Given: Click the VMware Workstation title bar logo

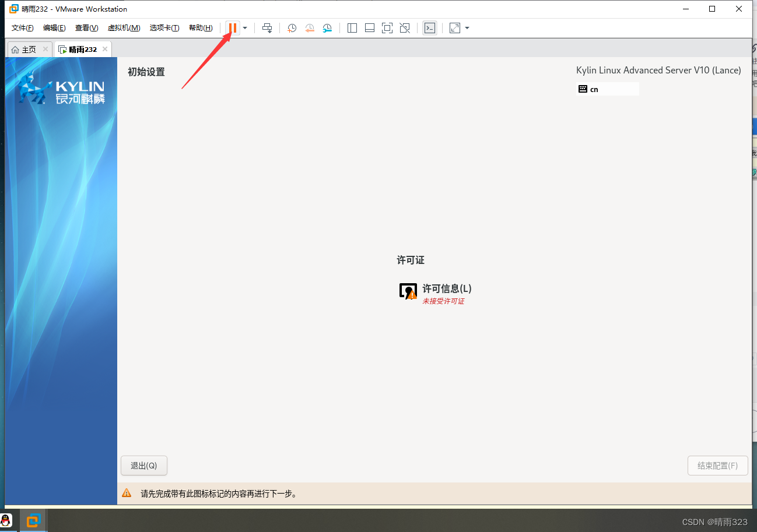Looking at the screenshot, I should tap(14, 9).
